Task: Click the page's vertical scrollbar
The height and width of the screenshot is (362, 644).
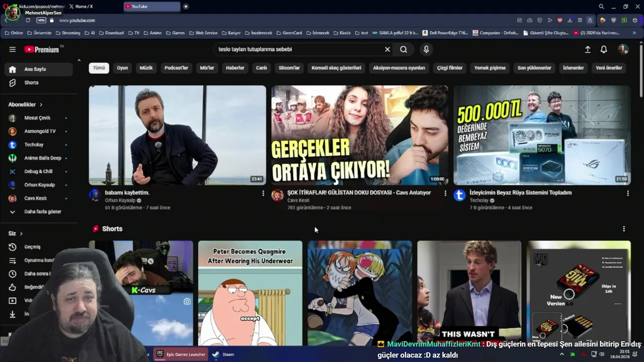Action: pyautogui.click(x=641, y=70)
